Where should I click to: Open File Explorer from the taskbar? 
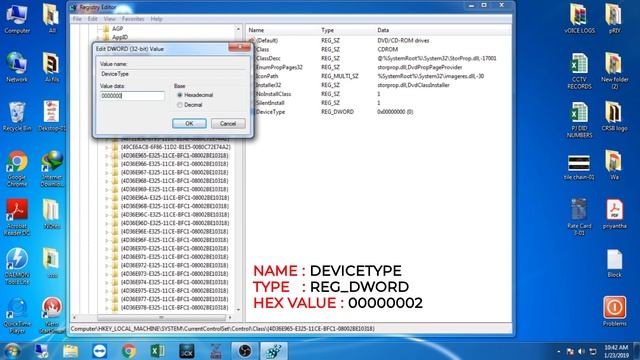click(71, 351)
